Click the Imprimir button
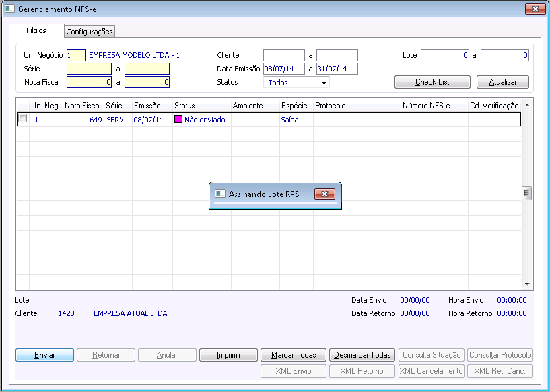 [228, 355]
